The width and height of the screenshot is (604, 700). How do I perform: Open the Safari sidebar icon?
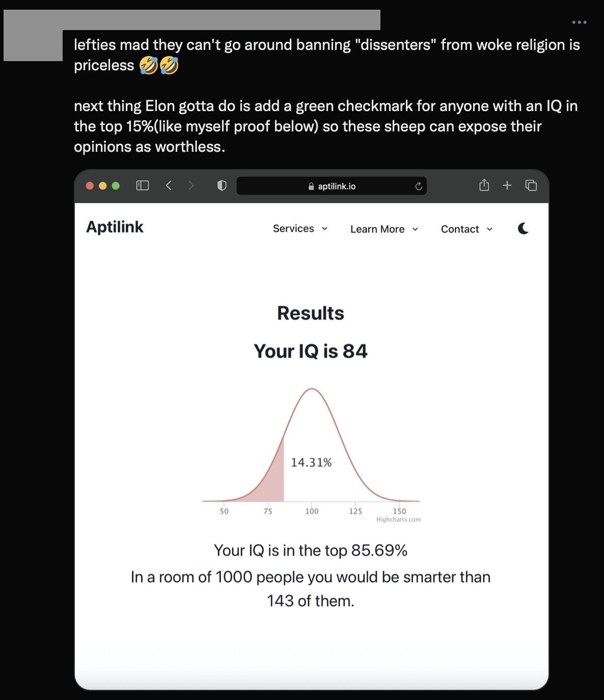click(143, 185)
